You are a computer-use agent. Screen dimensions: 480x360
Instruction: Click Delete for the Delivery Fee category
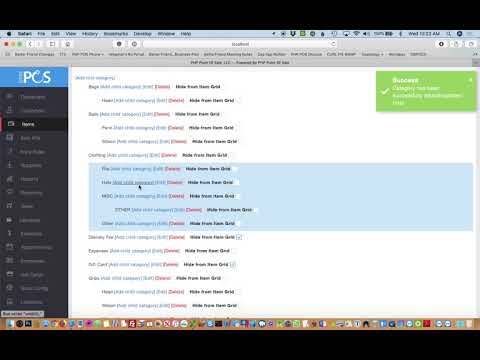[x=177, y=237]
